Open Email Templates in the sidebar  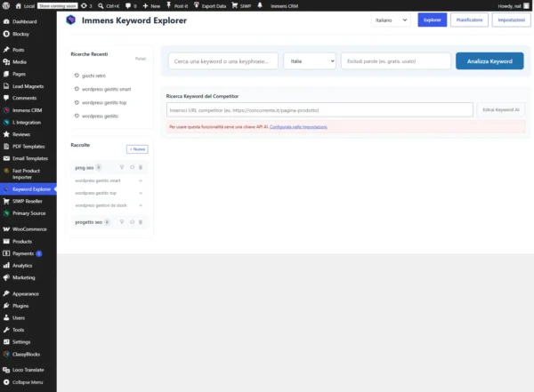[x=28, y=158]
